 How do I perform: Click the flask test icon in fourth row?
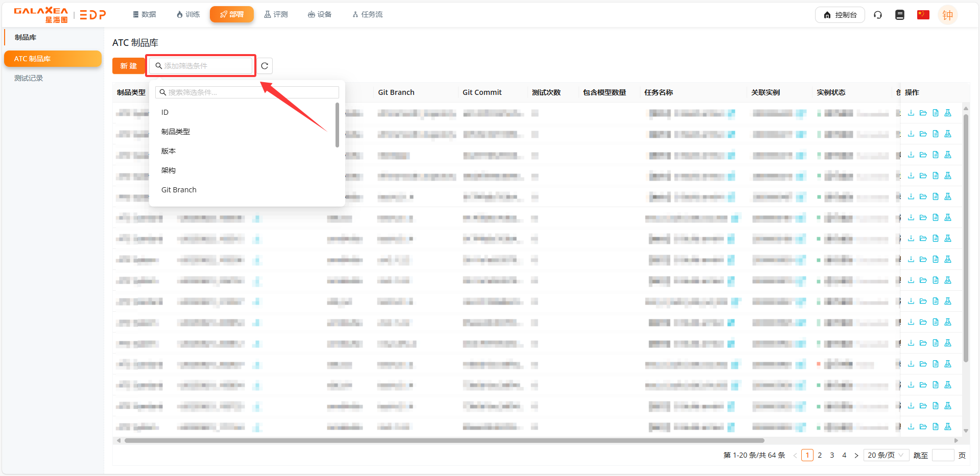tap(948, 176)
